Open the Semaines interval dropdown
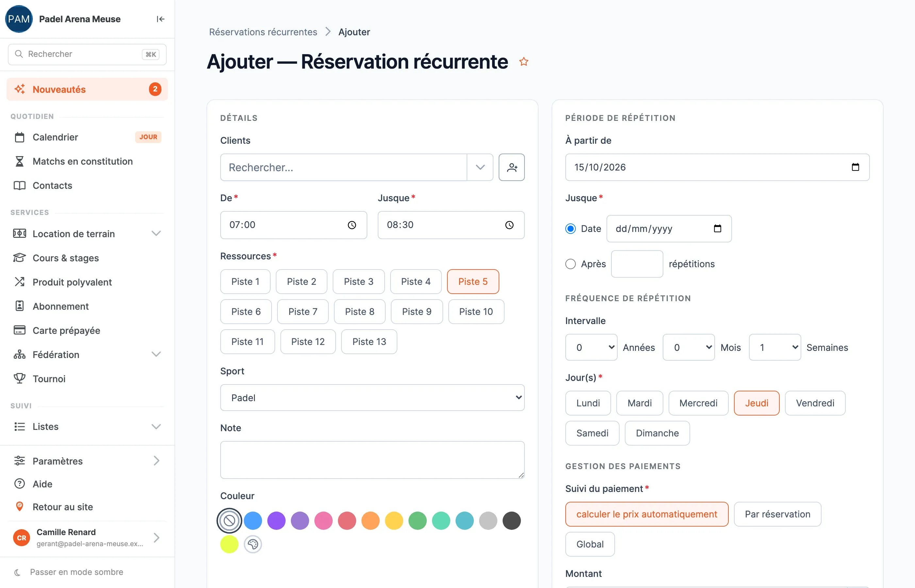Screen dimensions: 915x588 click(x=774, y=347)
